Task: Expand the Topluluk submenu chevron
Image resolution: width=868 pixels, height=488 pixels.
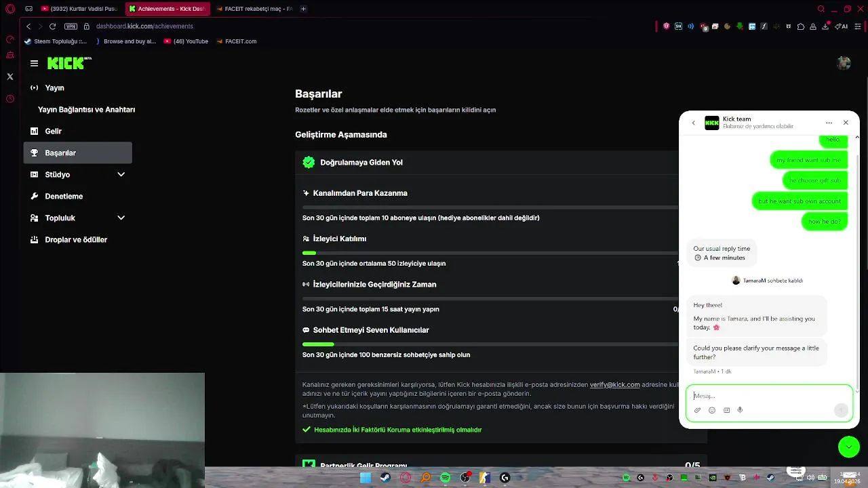Action: (121, 218)
